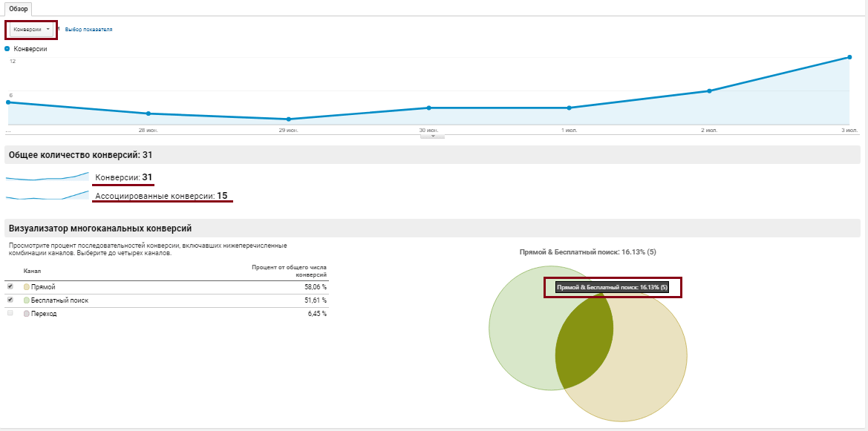The height and width of the screenshot is (431, 868).
Task: Click the Переход pink color swatch
Action: pos(27,314)
